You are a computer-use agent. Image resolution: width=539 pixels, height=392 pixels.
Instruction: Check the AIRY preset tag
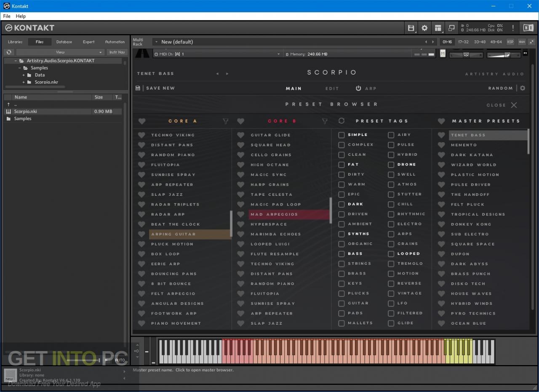pyautogui.click(x=391, y=135)
